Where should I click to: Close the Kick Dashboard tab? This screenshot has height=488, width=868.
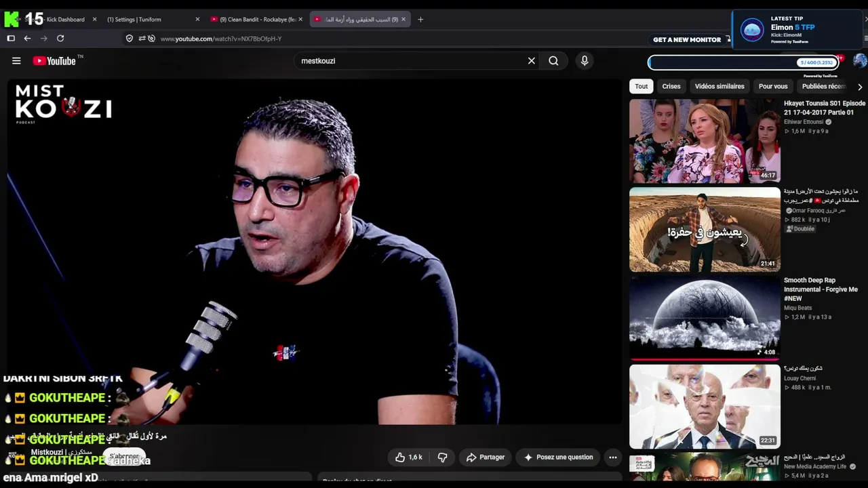(x=94, y=20)
